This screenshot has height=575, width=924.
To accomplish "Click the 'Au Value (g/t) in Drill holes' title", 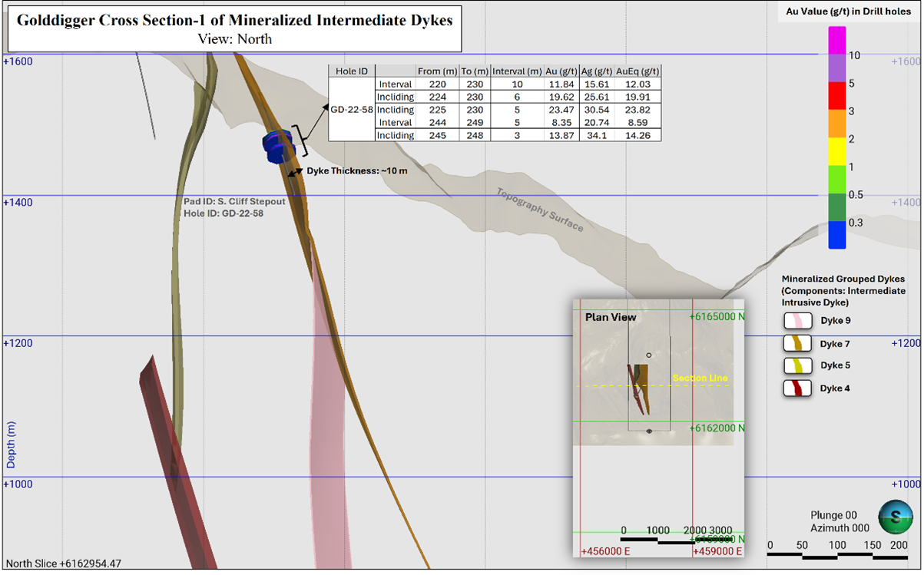I will [x=849, y=12].
